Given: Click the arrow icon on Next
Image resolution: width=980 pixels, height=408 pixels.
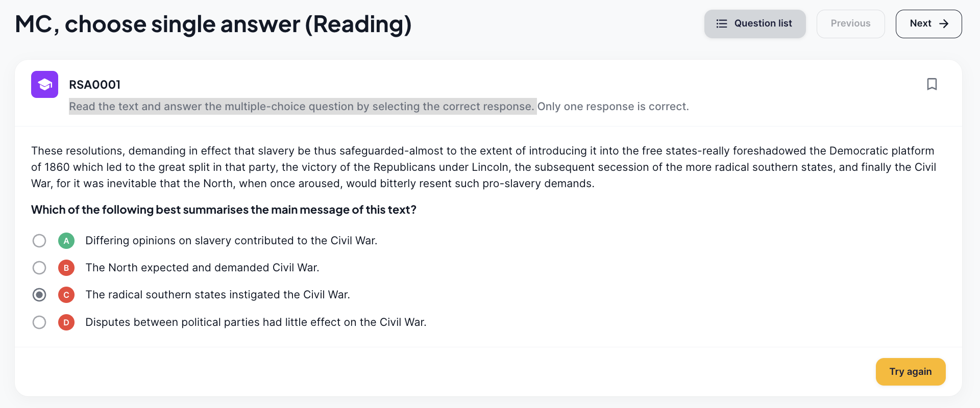Looking at the screenshot, I should [944, 23].
